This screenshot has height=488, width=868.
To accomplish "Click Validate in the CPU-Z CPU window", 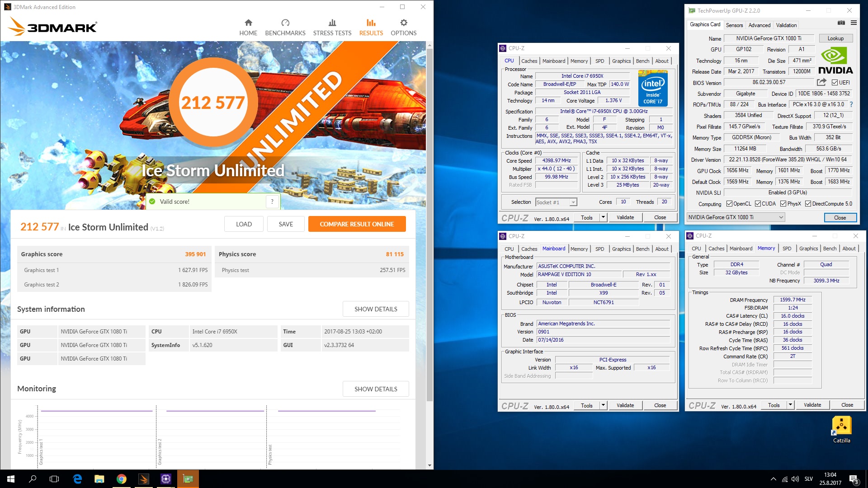I will tap(625, 217).
